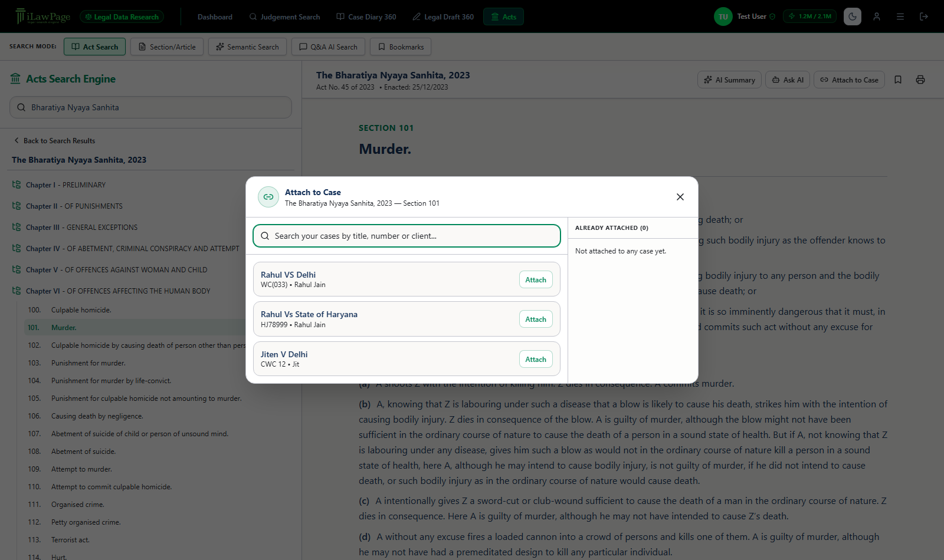Expand Chapter III - GENERAL EXCEPTIONS
The image size is (944, 560).
(x=75, y=228)
